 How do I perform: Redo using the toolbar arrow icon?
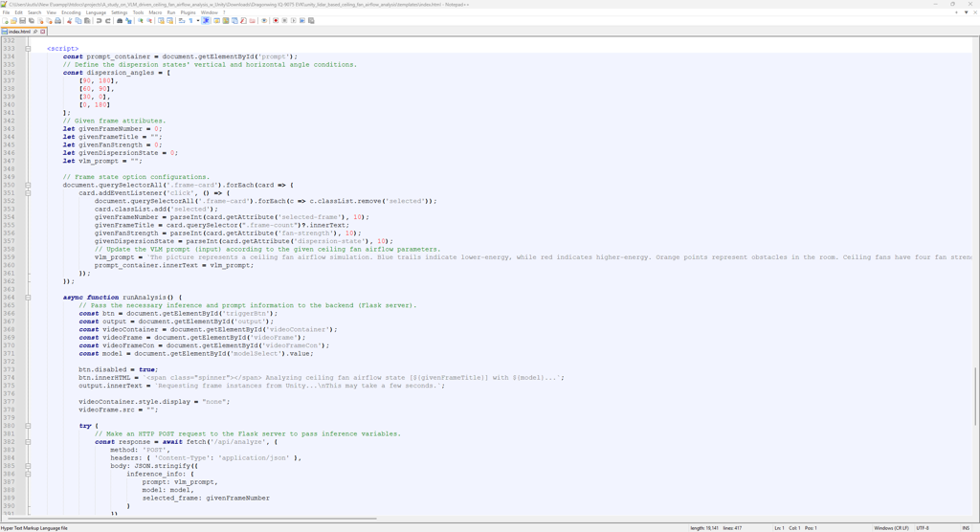coord(107,21)
